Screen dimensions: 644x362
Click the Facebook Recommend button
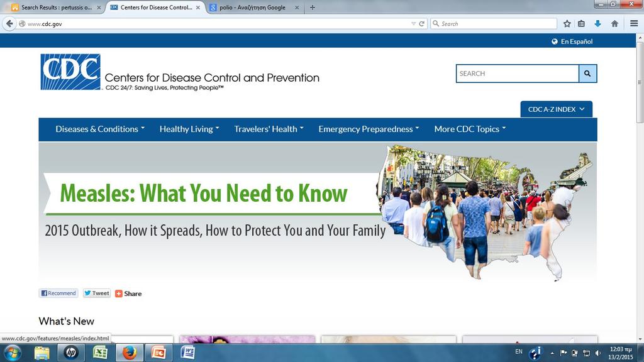[x=58, y=293]
